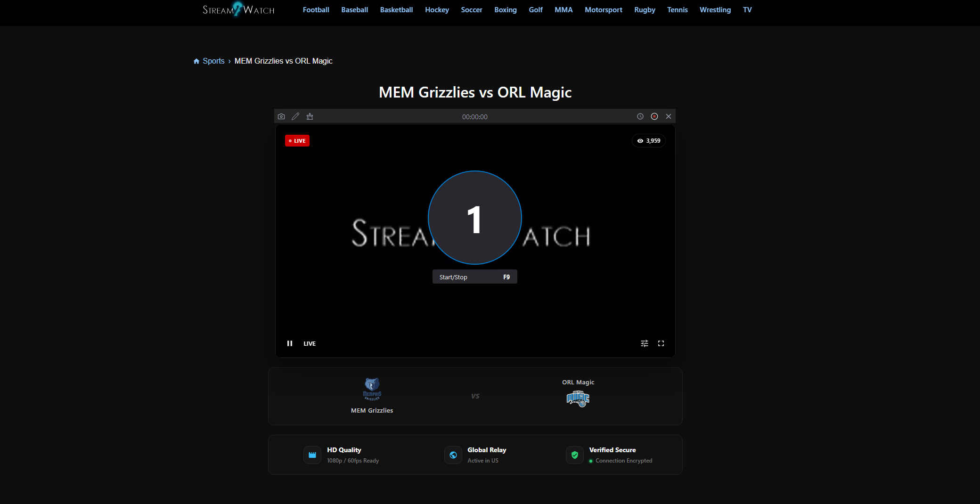Pause the live stream playback

point(290,343)
